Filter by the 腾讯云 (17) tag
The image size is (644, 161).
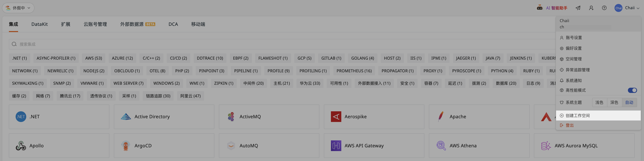click(x=70, y=96)
